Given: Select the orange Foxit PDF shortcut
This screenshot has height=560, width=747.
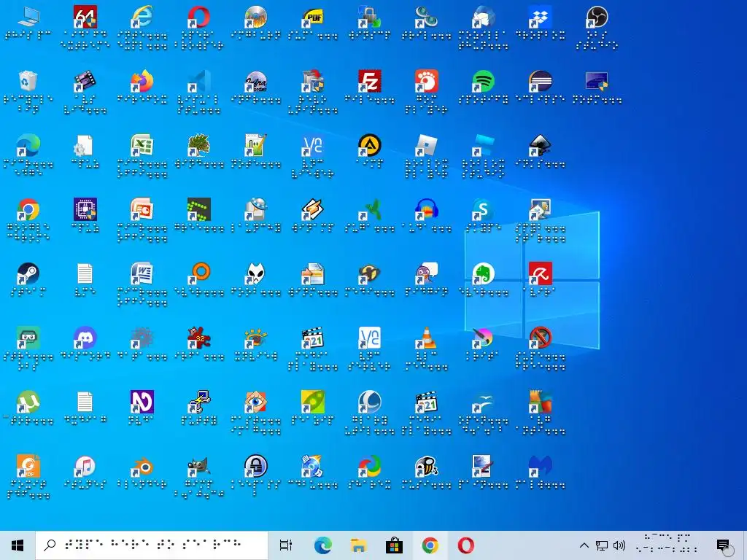Looking at the screenshot, I should (x=28, y=467).
